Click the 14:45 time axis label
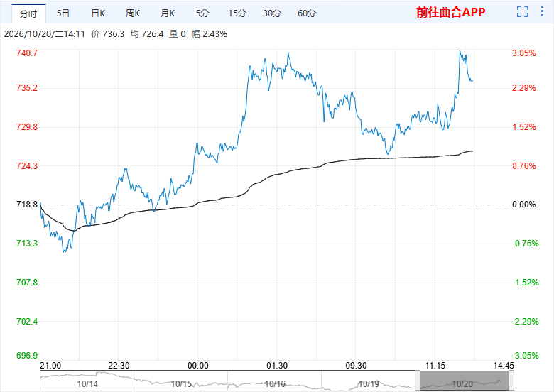Viewport: 554px width, 392px height. tap(504, 366)
